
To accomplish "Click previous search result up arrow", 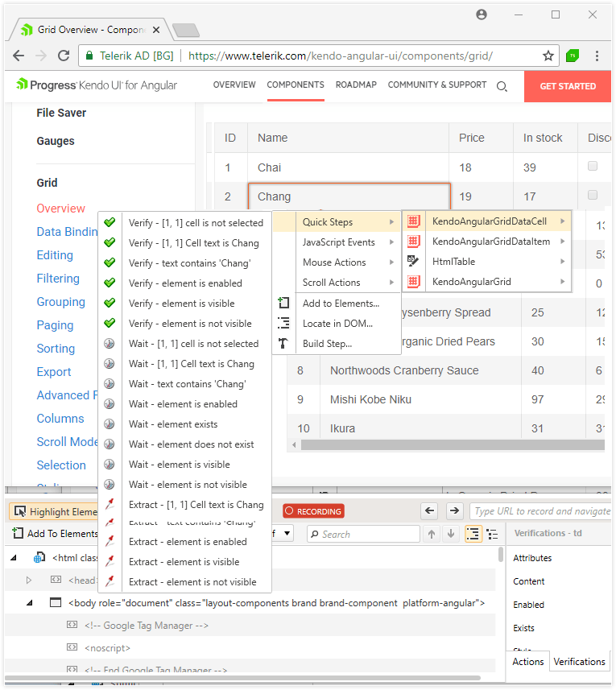I will (x=432, y=535).
